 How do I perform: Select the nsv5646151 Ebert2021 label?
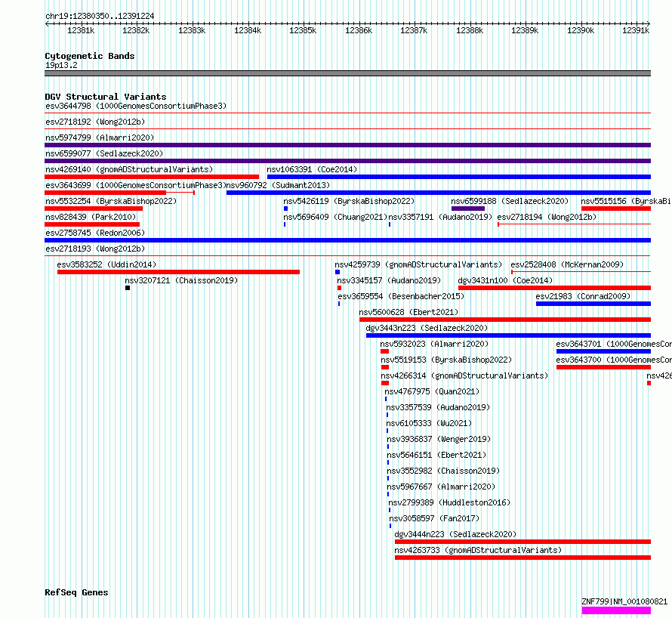[x=436, y=455]
